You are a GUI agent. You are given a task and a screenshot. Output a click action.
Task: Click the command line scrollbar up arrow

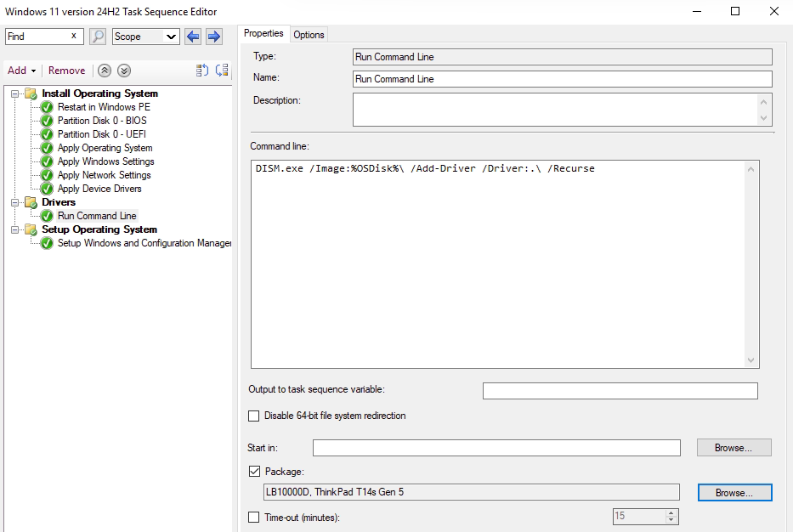tap(751, 169)
